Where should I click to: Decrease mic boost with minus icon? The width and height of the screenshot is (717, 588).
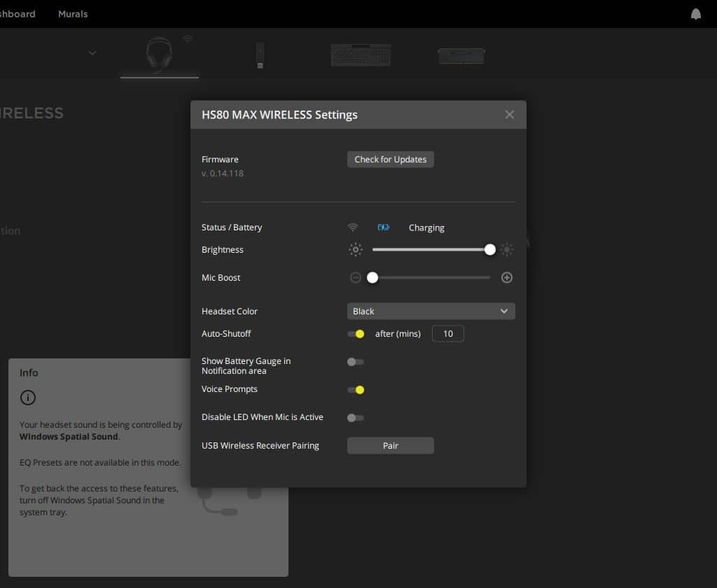[x=356, y=278]
